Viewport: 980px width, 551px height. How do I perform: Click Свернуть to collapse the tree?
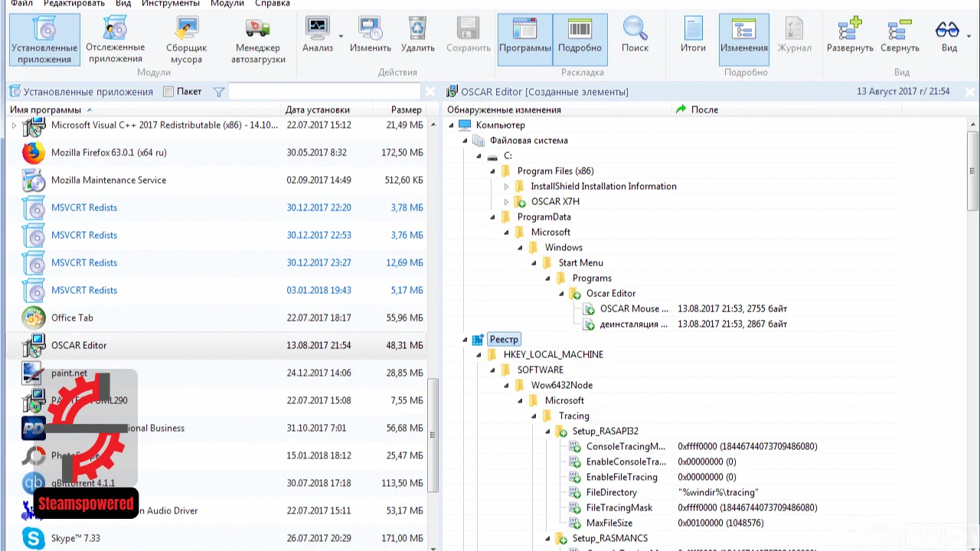coord(900,35)
